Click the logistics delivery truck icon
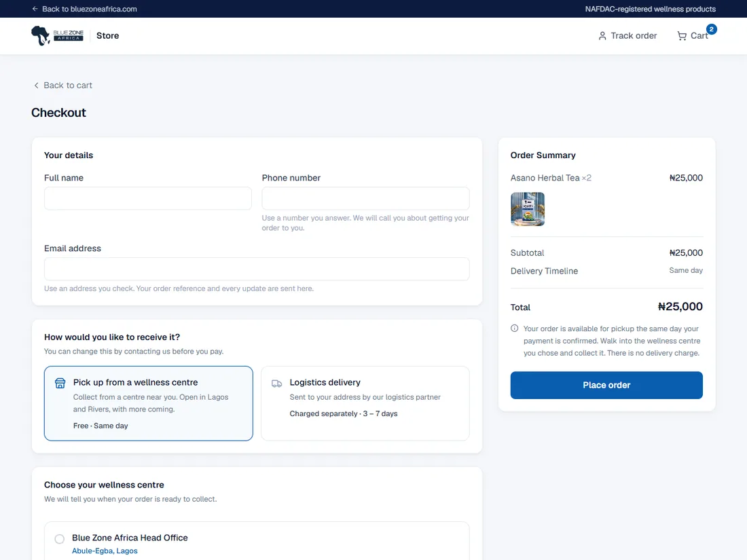747x560 pixels. (276, 384)
